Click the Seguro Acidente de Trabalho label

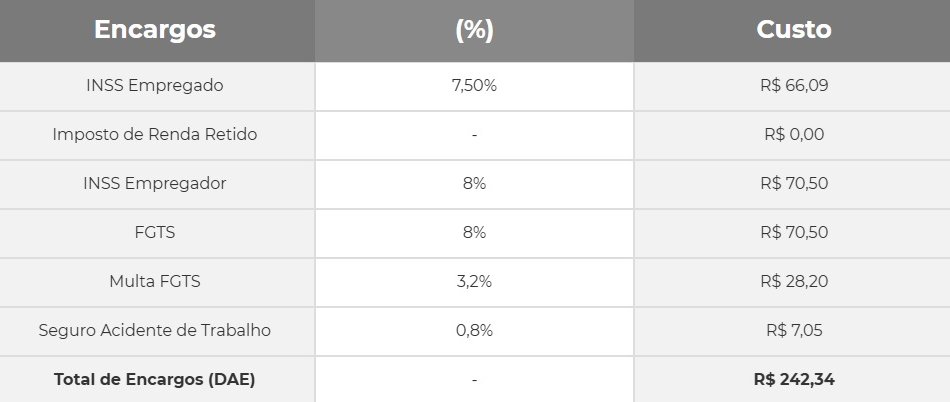[155, 331]
